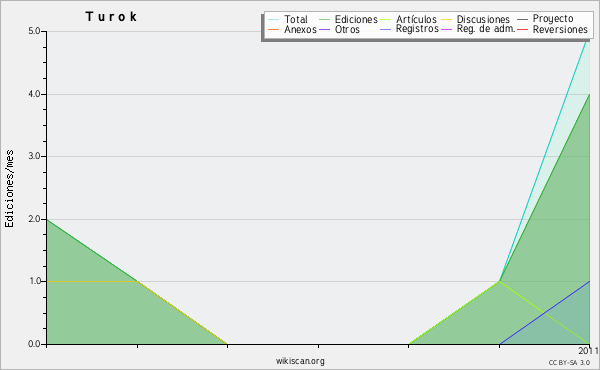Click the 2.0 y-axis value
The image size is (600, 370).
tap(34, 219)
